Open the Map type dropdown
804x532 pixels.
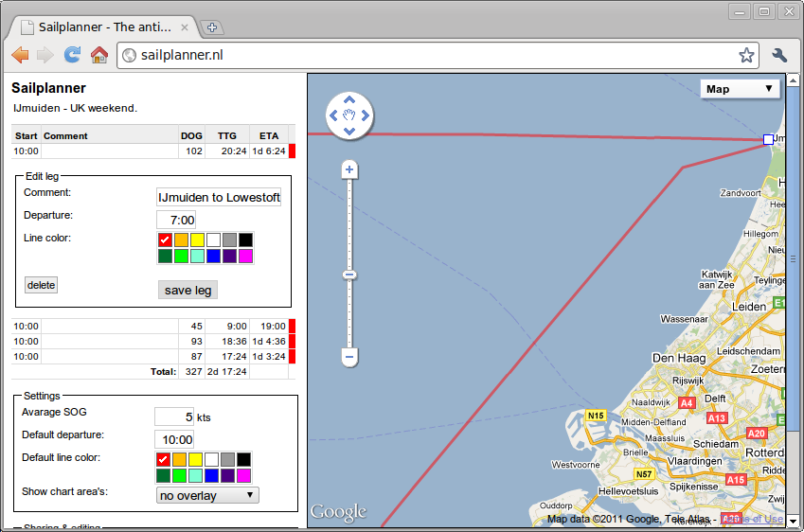click(x=740, y=89)
